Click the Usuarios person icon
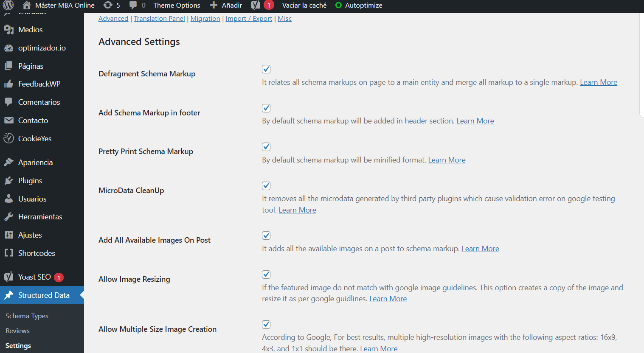The height and width of the screenshot is (353, 644). tap(8, 199)
